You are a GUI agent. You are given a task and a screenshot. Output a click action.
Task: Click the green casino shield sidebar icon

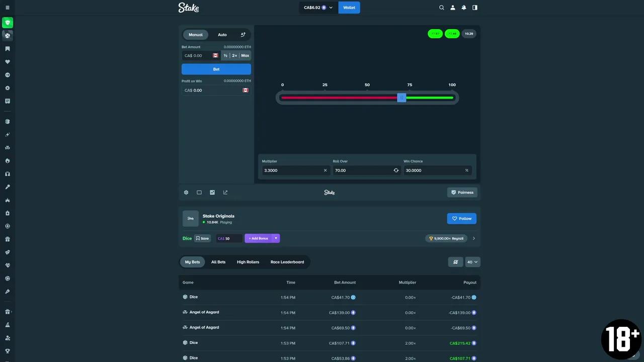pyautogui.click(x=8, y=23)
